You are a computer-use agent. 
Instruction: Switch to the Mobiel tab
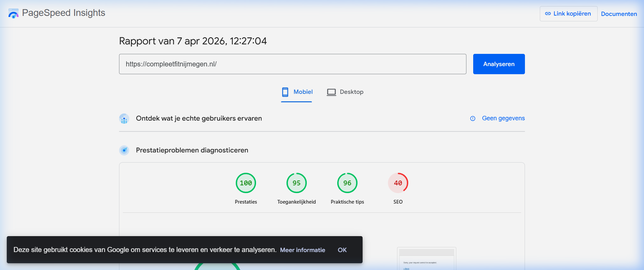tap(297, 92)
